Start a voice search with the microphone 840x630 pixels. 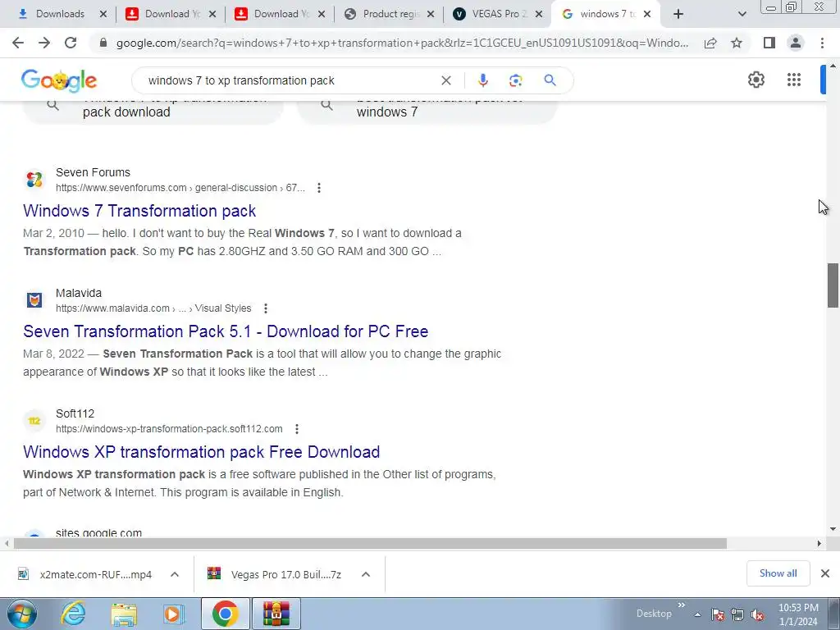482,80
